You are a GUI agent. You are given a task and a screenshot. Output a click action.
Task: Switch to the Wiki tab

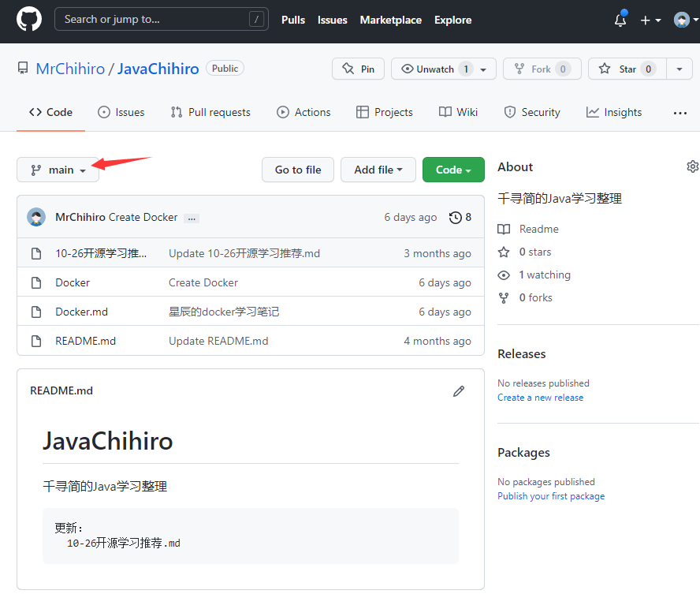(458, 112)
